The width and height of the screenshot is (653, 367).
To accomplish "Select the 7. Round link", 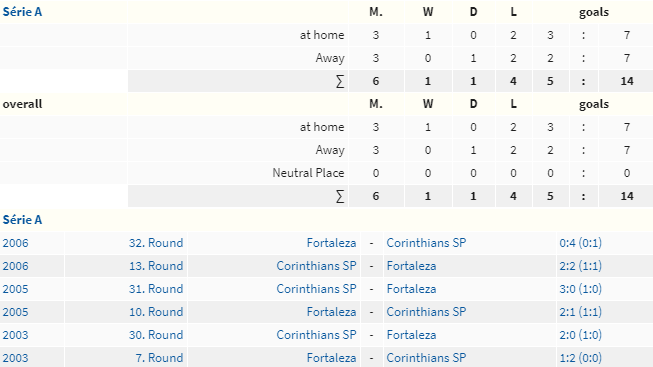I will coord(159,357).
